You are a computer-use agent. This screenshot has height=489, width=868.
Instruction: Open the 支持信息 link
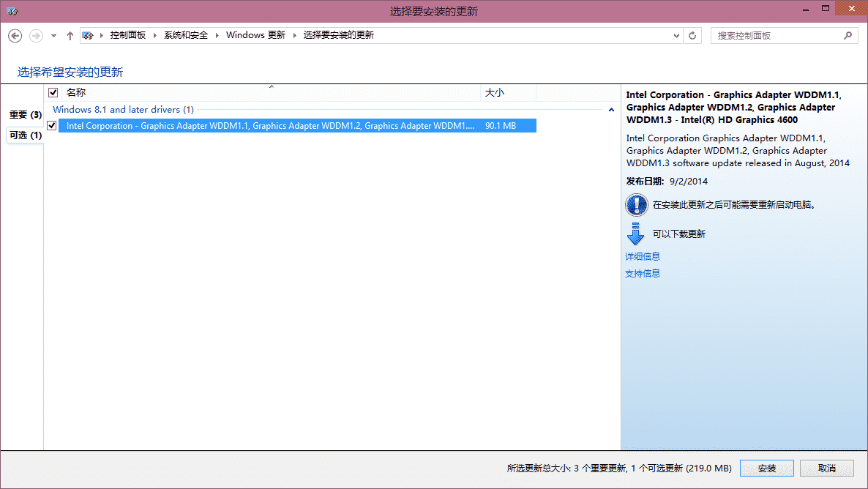643,273
